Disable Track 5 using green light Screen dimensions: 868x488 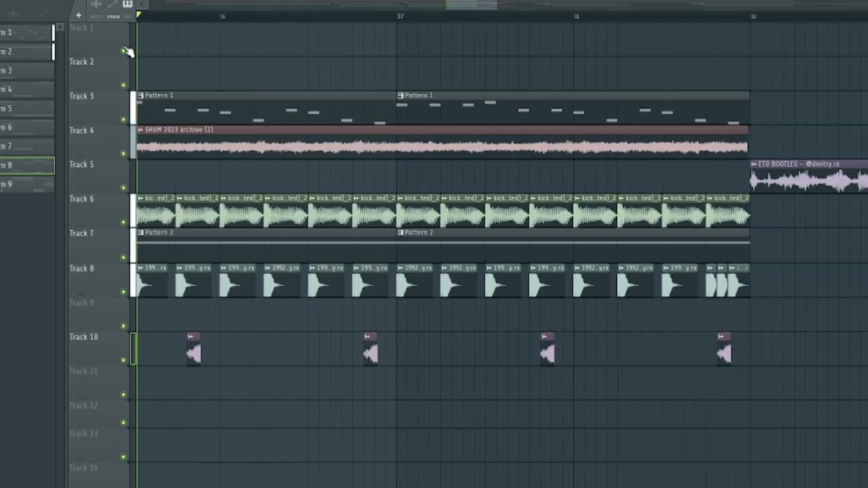123,188
